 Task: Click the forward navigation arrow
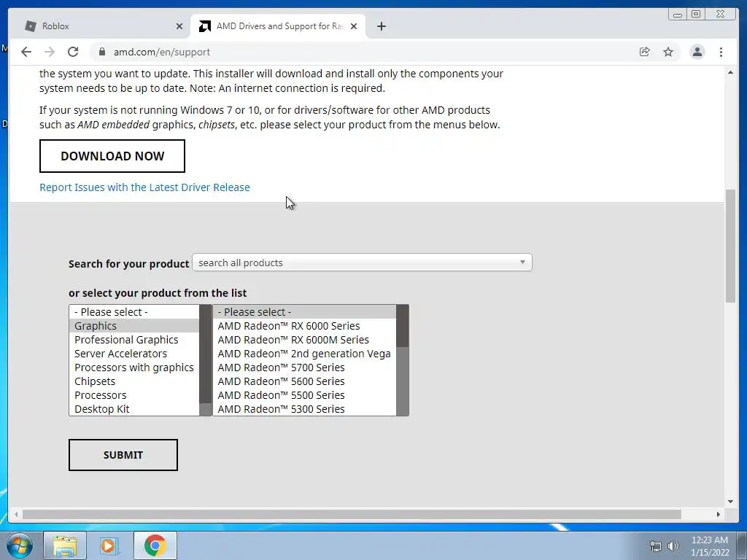tap(50, 52)
